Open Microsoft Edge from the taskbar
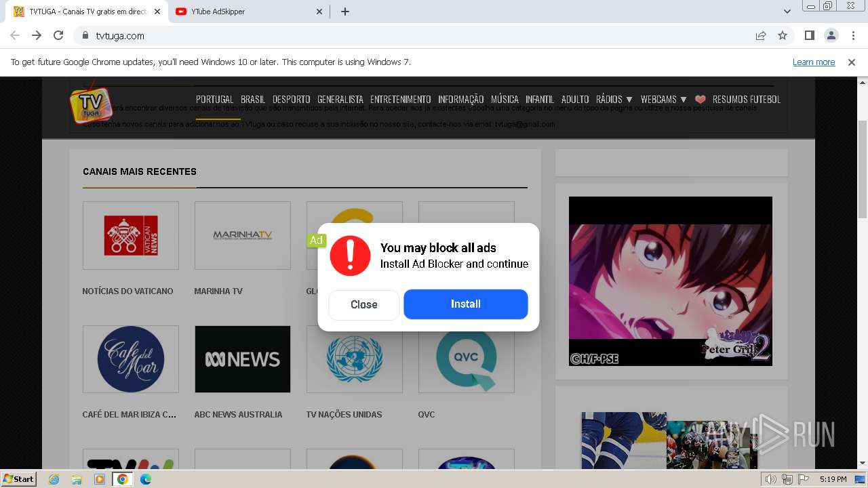 click(146, 479)
